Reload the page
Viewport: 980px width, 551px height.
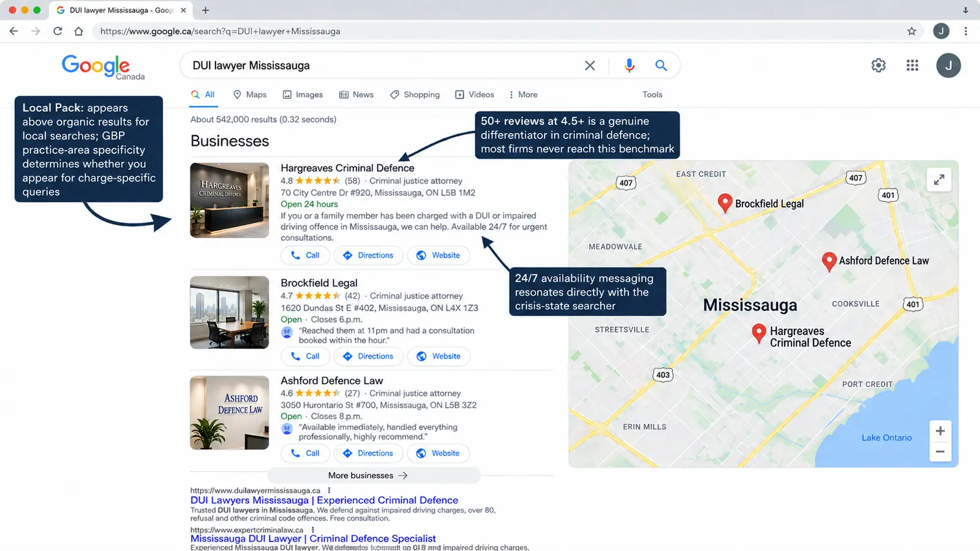point(58,31)
